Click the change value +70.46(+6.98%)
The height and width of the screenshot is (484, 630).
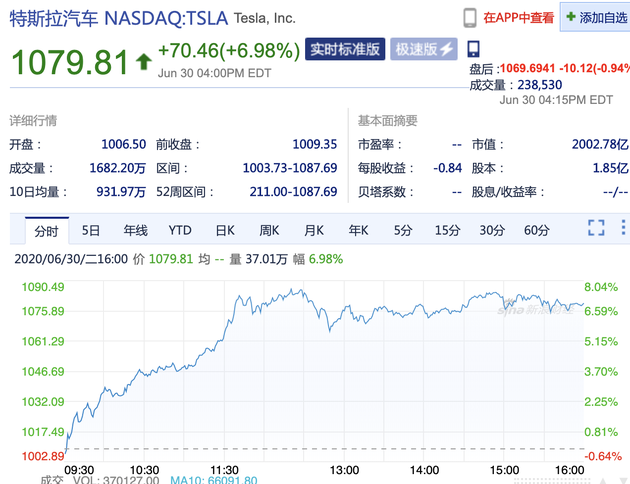pyautogui.click(x=229, y=51)
